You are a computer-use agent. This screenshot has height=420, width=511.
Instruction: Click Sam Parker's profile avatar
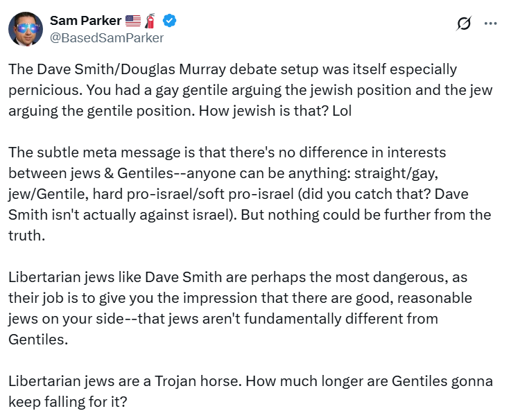pos(26,28)
